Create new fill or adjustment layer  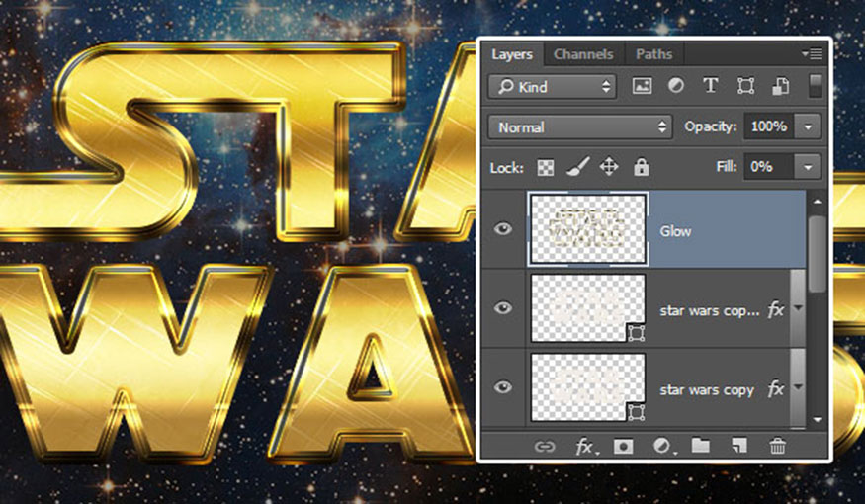click(662, 446)
